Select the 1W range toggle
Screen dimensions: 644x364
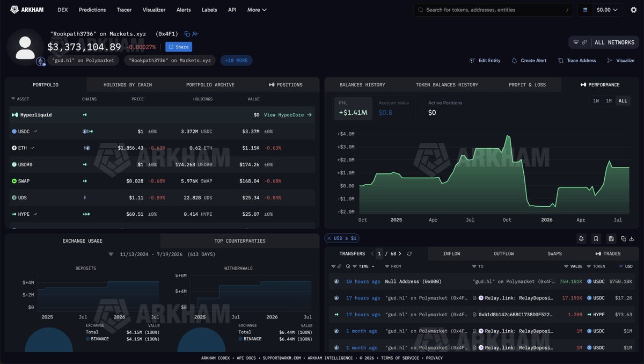point(596,101)
